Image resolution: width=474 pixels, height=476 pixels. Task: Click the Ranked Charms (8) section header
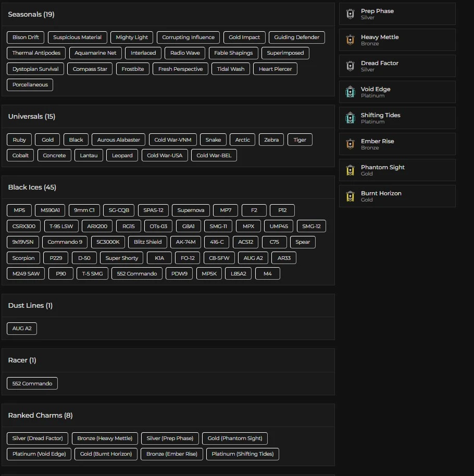click(x=40, y=416)
